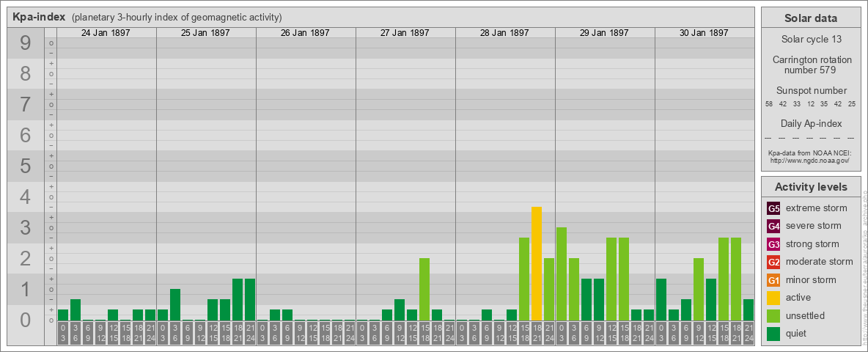
Task: Click the 'minor storm' legend label
Action: coord(811,279)
